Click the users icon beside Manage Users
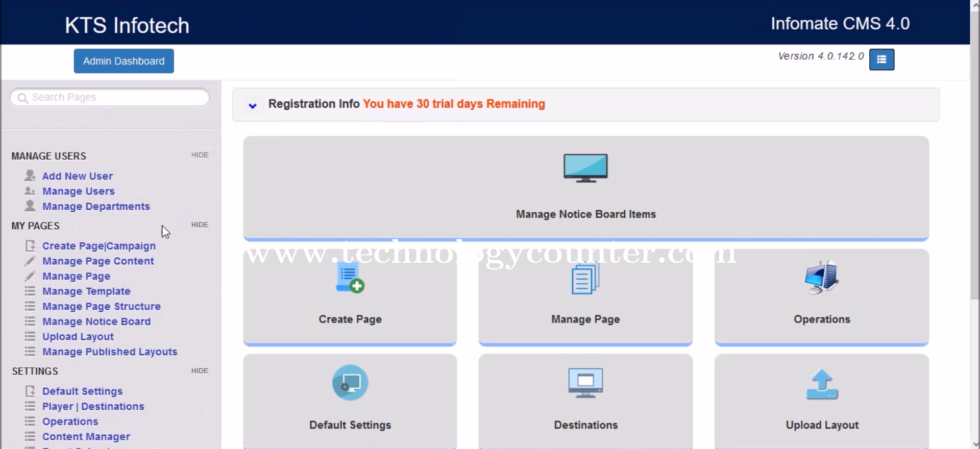Image resolution: width=980 pixels, height=449 pixels. pyautogui.click(x=30, y=191)
